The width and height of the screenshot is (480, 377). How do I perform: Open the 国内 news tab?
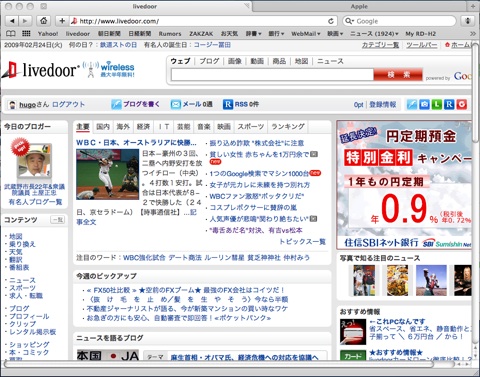coord(103,127)
